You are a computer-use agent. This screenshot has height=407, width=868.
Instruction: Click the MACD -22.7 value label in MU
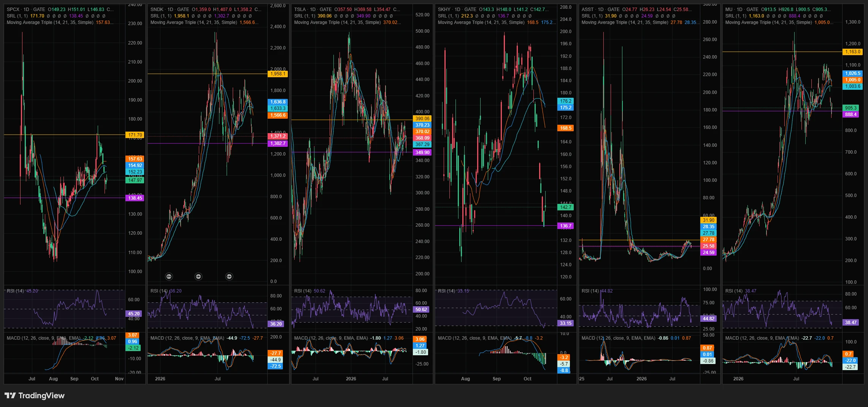[851, 367]
